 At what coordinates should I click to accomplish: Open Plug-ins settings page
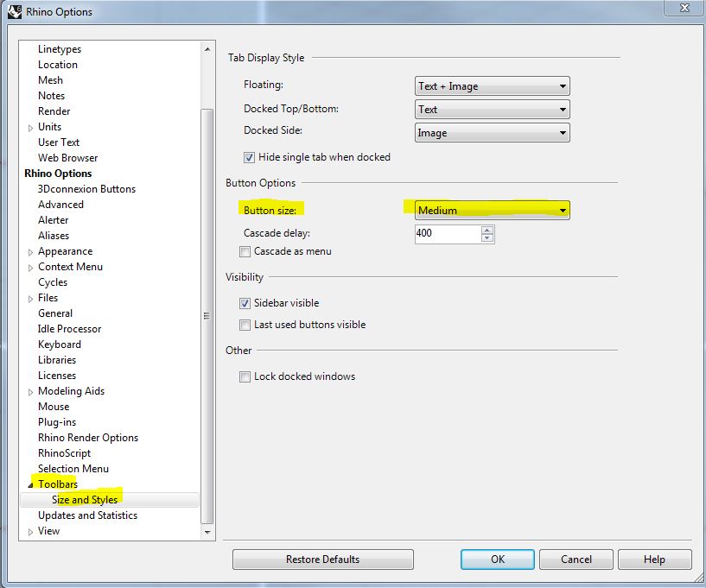click(x=57, y=422)
